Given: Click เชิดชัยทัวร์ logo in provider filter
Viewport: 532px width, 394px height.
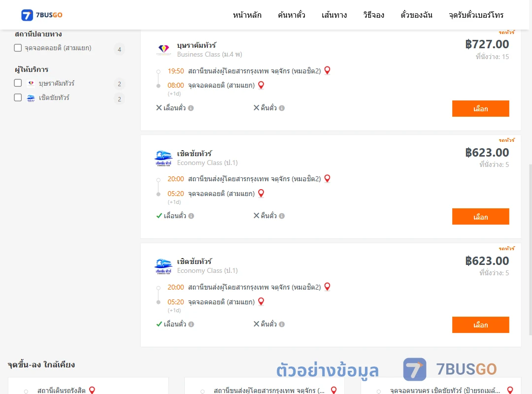Looking at the screenshot, I should point(31,98).
